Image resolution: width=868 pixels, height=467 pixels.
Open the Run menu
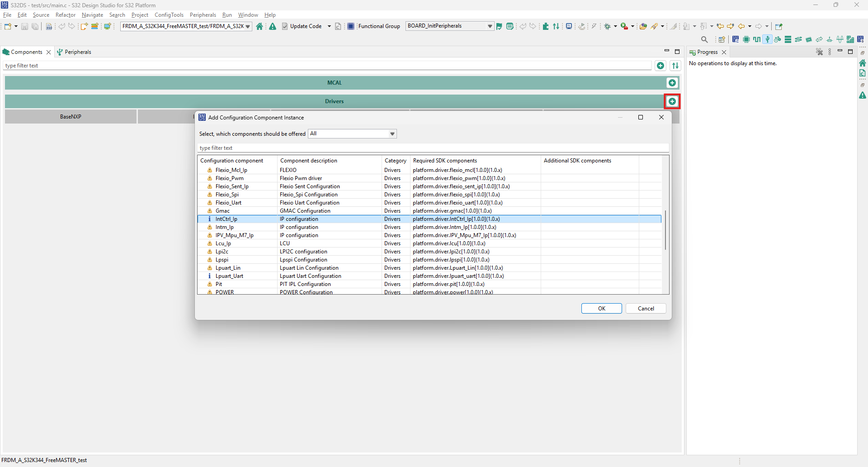[x=227, y=15]
